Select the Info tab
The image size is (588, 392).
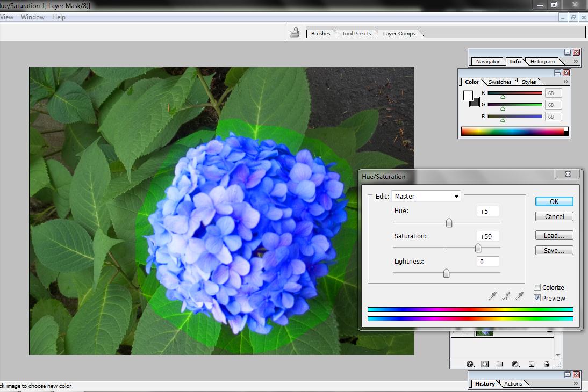tap(515, 61)
